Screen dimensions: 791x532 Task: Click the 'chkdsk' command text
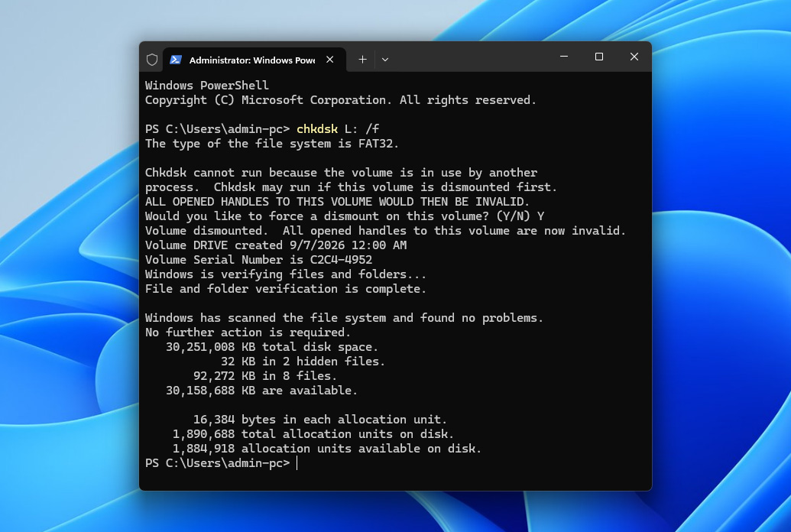[317, 129]
